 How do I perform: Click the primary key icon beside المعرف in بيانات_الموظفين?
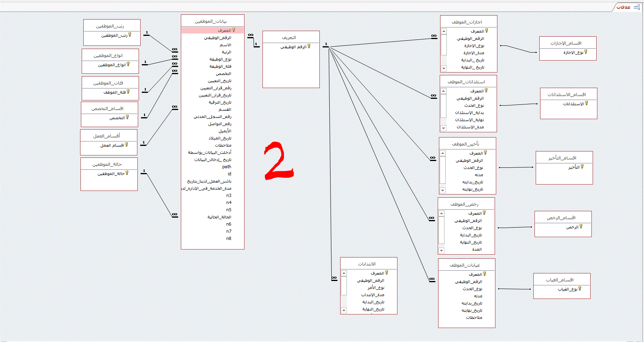(234, 30)
